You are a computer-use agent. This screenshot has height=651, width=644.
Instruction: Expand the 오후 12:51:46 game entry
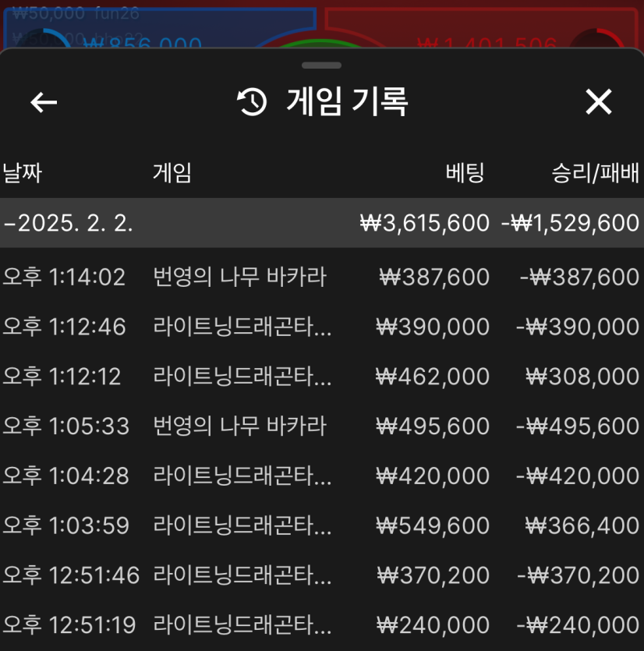pyautogui.click(x=321, y=575)
